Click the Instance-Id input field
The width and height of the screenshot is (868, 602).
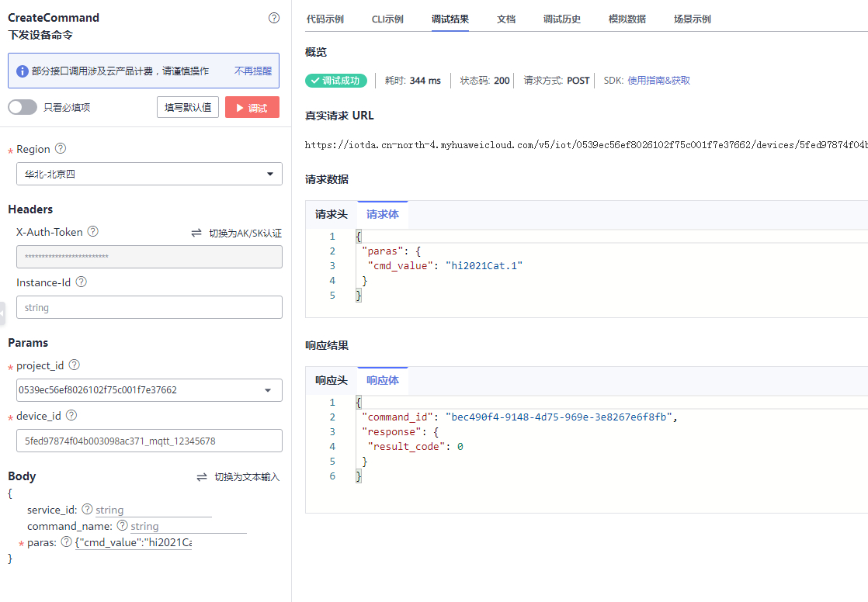coord(150,307)
